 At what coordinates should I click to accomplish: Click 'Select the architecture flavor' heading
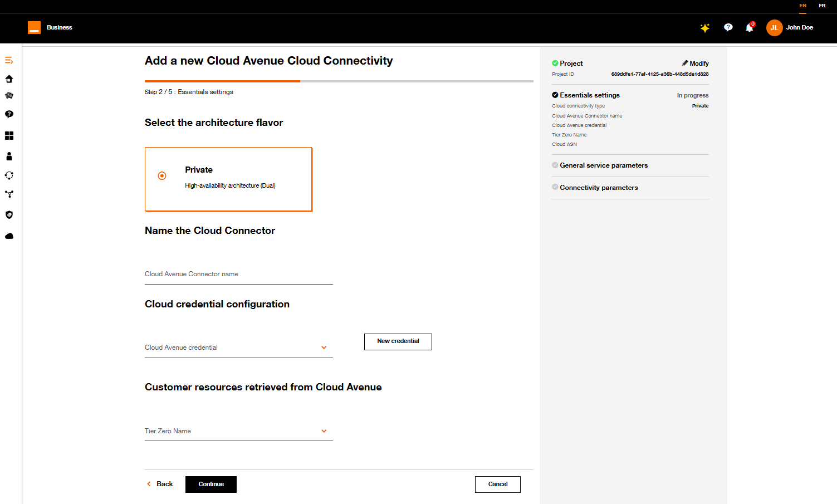214,123
